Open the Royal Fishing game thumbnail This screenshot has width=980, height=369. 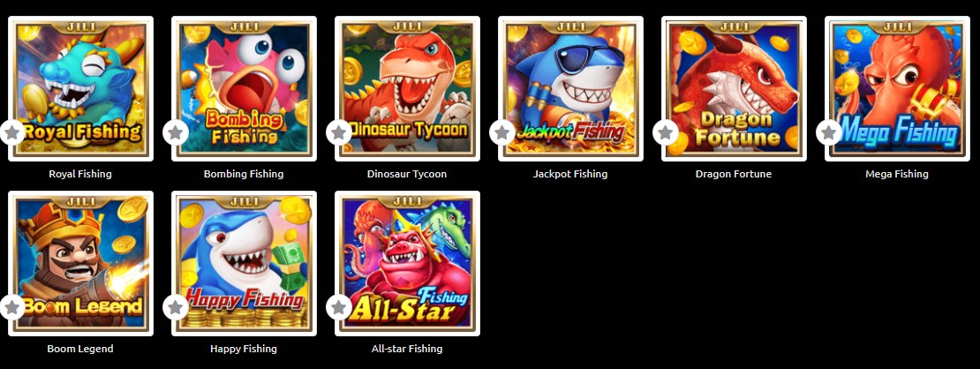tap(80, 89)
